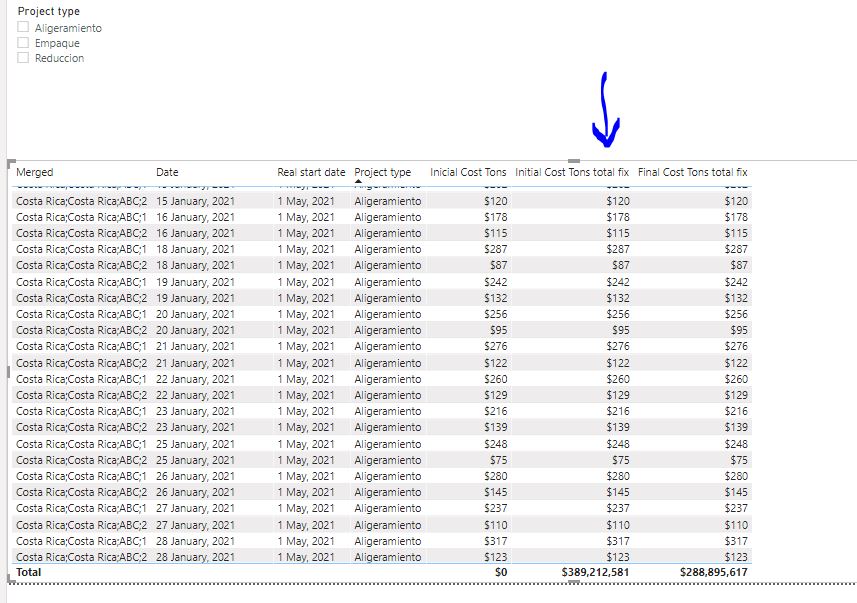This screenshot has width=857, height=603.
Task: Click $256 in Inicial Cost Tons column
Action: (495, 314)
